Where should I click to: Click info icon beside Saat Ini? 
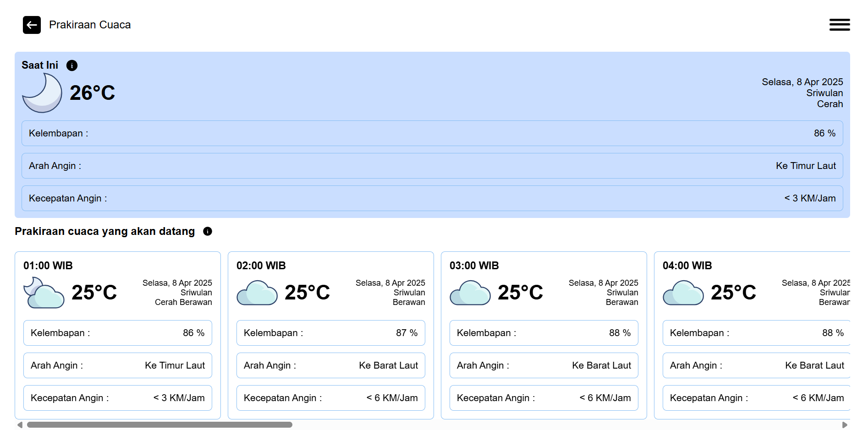point(72,65)
